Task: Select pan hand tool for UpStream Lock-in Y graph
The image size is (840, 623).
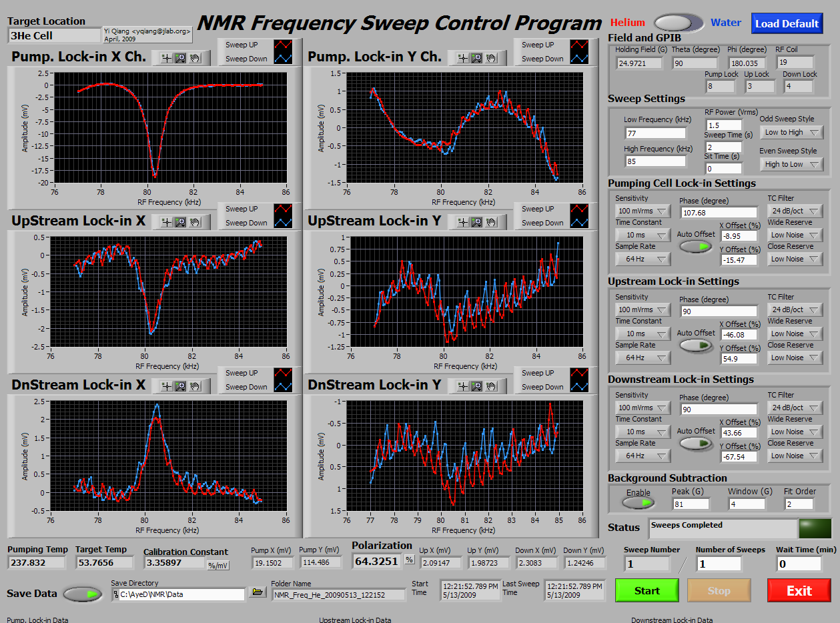Action: point(491,221)
